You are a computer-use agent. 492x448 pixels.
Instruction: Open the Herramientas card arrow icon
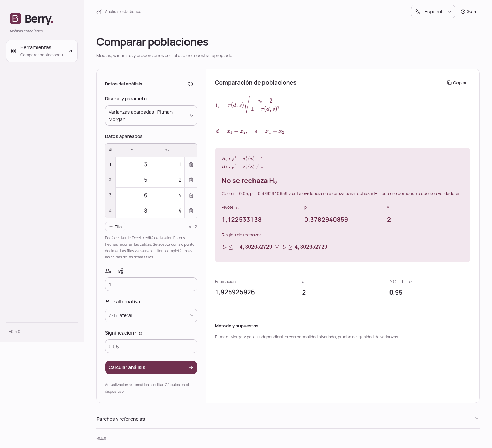point(70,51)
